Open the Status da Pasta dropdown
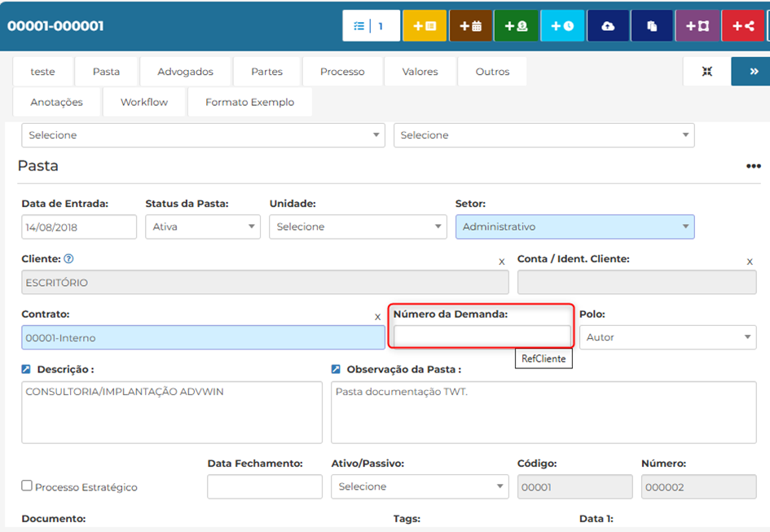 click(203, 227)
